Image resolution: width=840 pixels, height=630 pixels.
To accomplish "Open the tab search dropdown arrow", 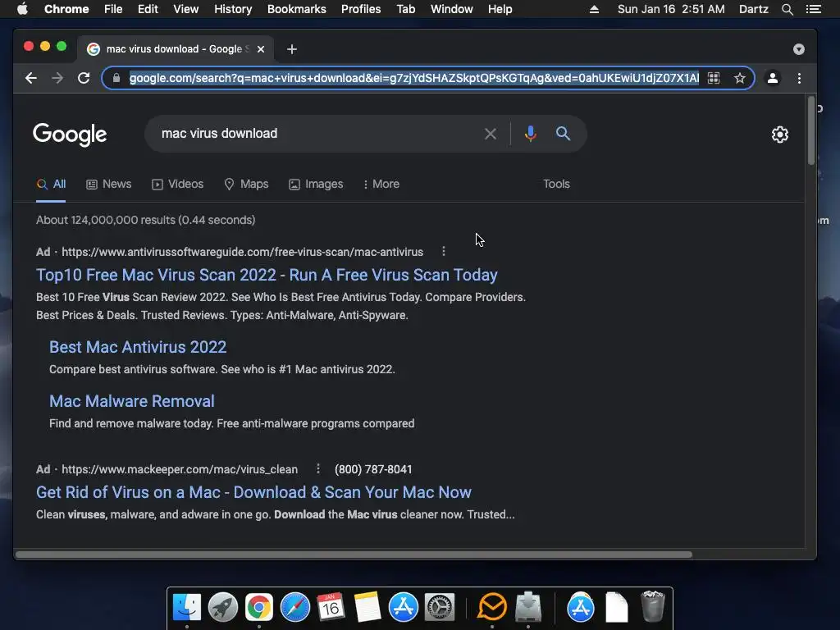I will coord(799,49).
